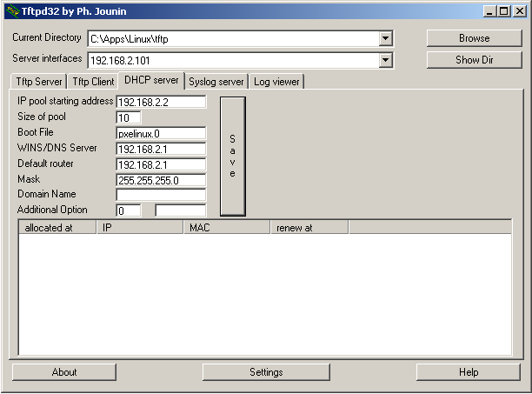Click the Boot File field pxelinux.0
This screenshot has height=394, width=532.
click(x=161, y=133)
